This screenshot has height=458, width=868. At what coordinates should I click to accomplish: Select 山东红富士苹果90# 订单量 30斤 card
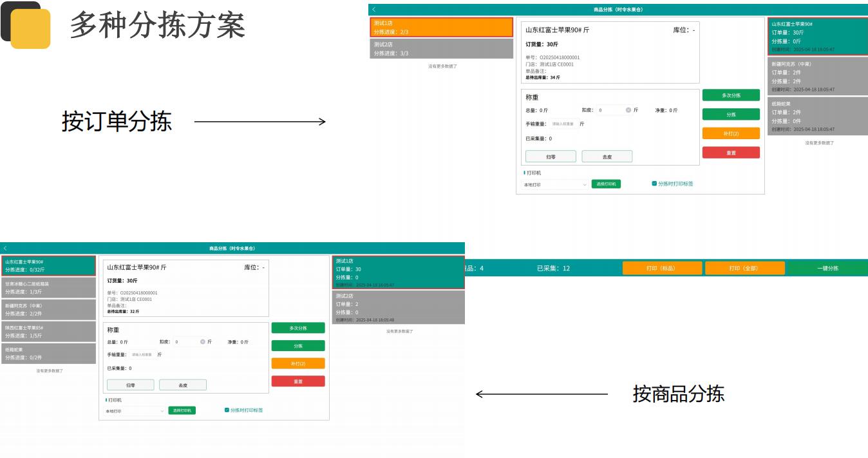[x=818, y=37]
